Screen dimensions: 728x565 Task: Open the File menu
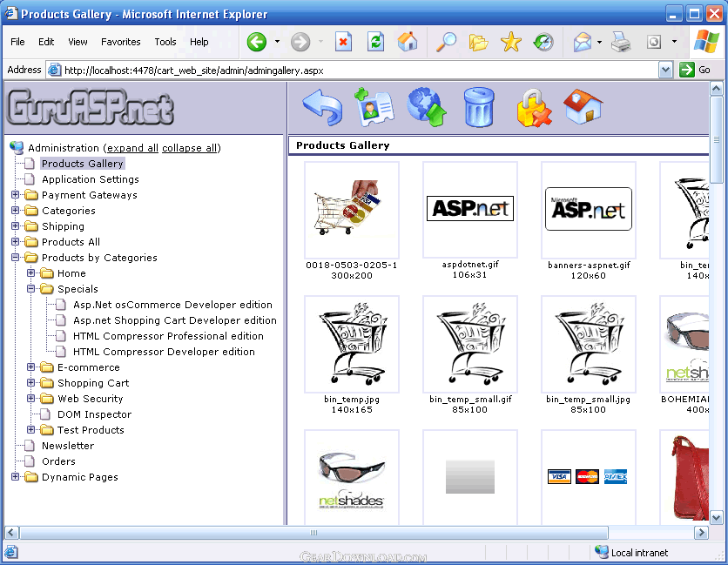point(17,42)
